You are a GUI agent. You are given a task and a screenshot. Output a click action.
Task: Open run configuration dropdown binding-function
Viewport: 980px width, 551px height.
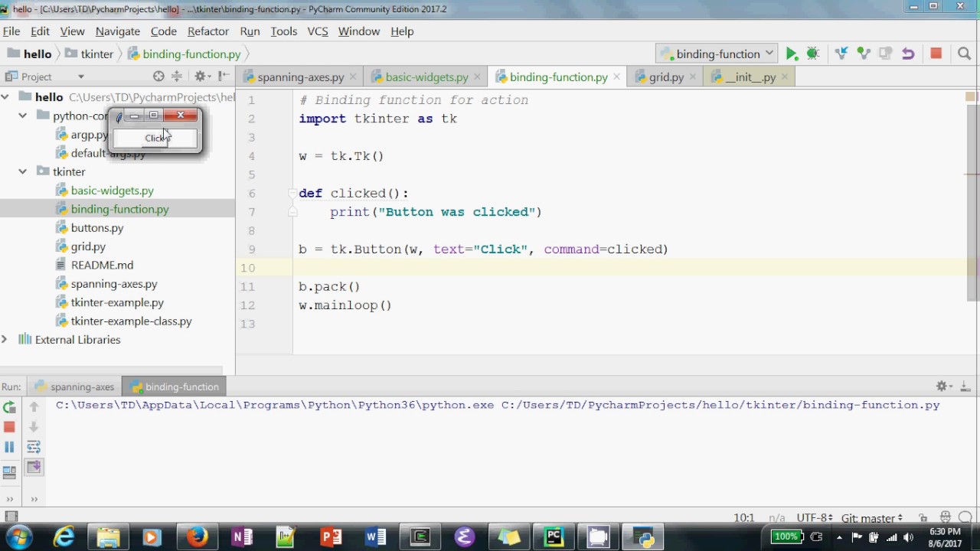(x=717, y=54)
